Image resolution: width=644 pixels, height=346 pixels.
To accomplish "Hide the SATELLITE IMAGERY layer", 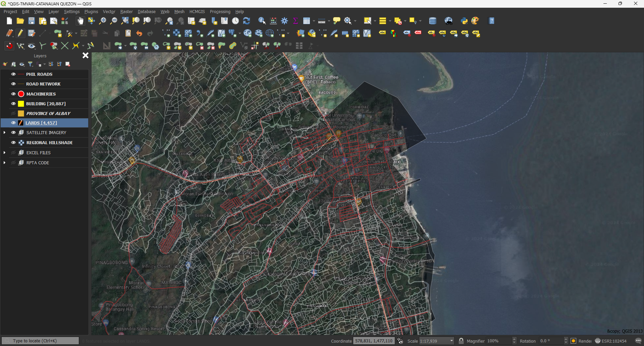I will click(13, 132).
